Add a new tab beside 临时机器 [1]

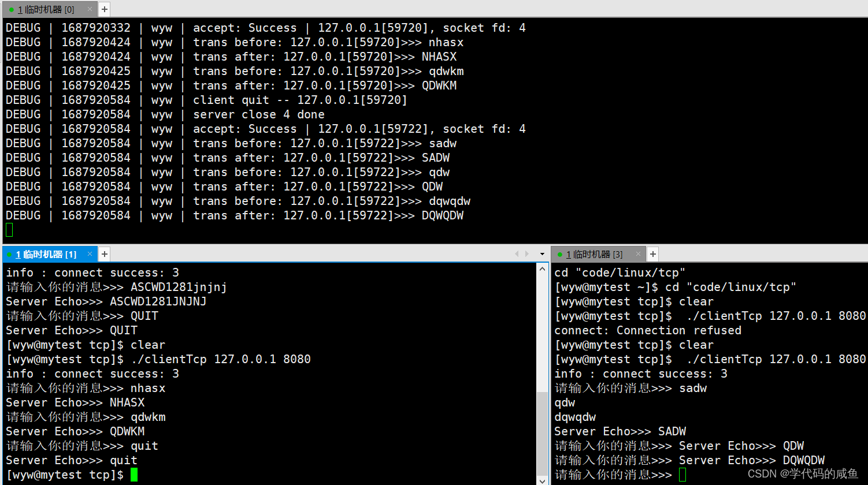tap(104, 254)
